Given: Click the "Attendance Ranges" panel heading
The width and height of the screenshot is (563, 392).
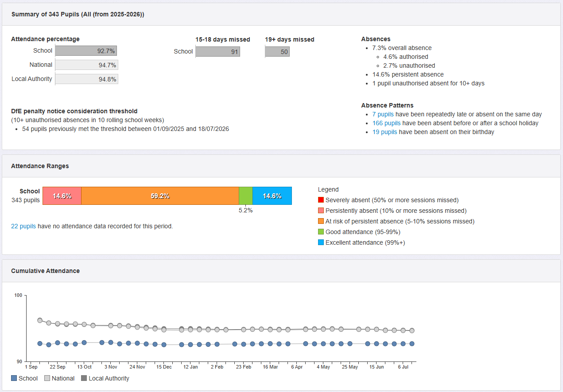Looking at the screenshot, I should pos(40,166).
